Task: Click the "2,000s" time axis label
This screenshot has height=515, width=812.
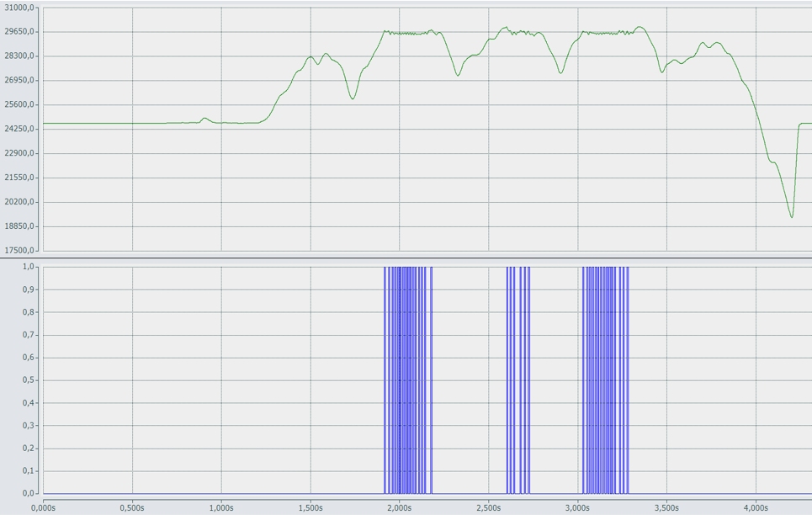Action: tap(399, 507)
